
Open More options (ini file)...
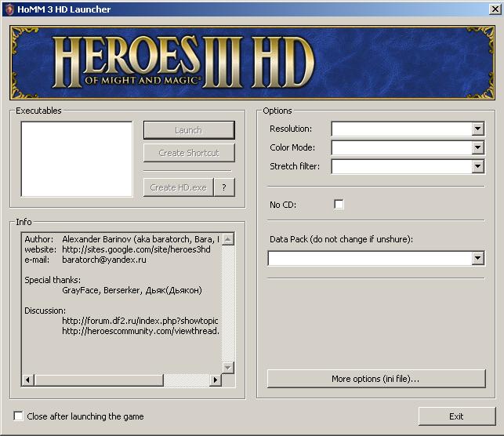[376, 379]
